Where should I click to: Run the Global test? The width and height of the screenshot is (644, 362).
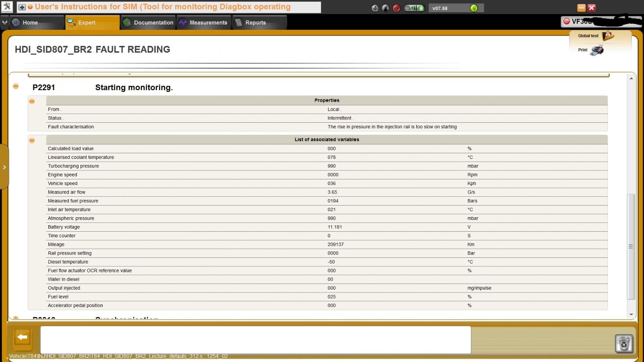click(x=596, y=36)
